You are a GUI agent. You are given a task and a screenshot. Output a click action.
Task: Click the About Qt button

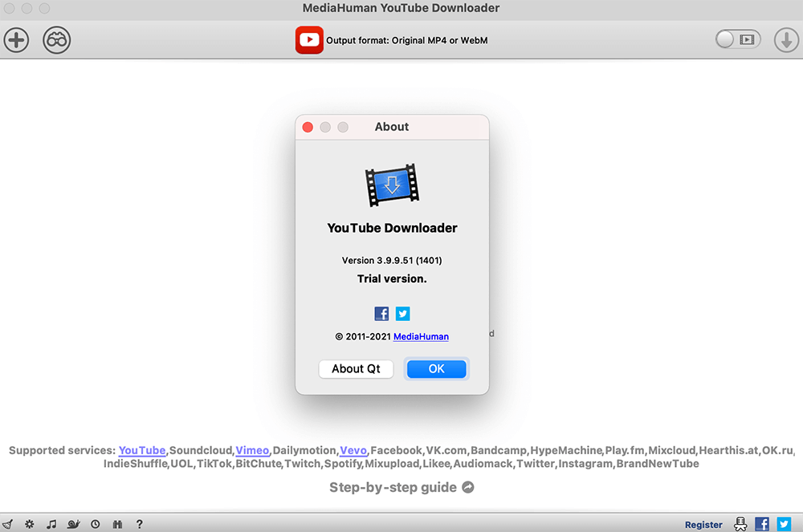point(356,369)
